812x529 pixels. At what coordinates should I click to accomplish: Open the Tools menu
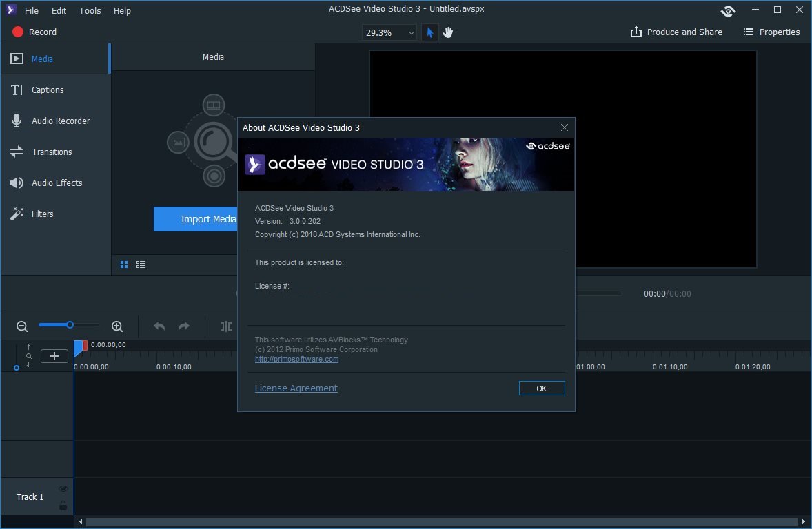pyautogui.click(x=90, y=10)
